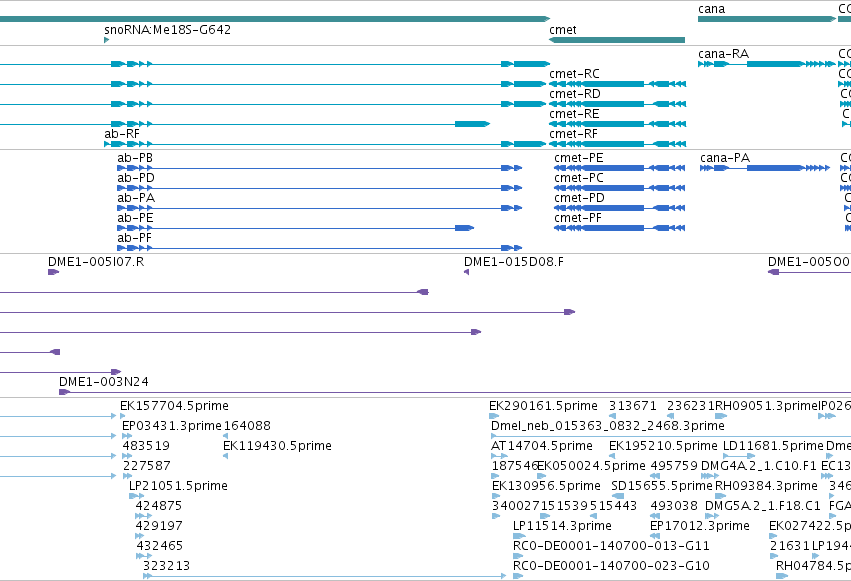This screenshot has width=851, height=581.
Task: Click the EK050024.5prime label
Action: pos(592,465)
